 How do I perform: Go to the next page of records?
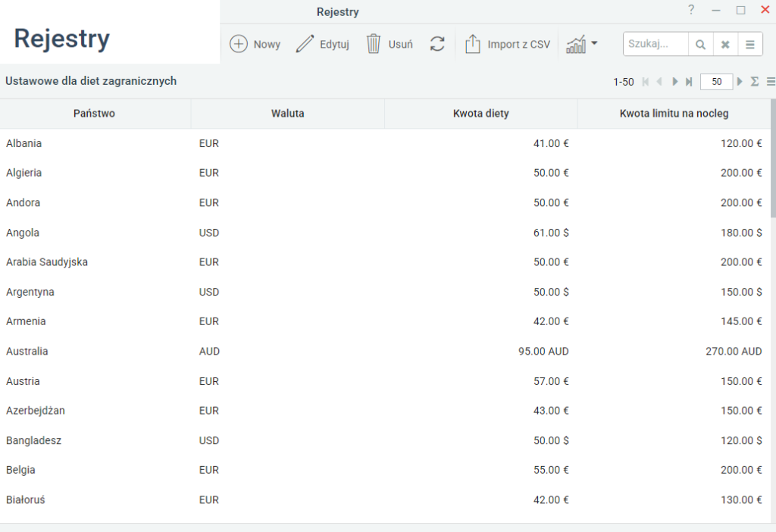coord(674,82)
